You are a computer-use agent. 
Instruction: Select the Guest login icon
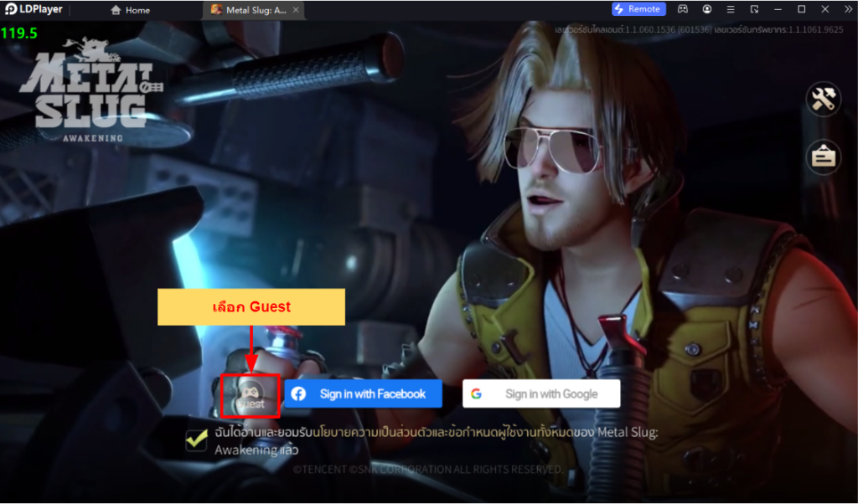pyautogui.click(x=249, y=393)
